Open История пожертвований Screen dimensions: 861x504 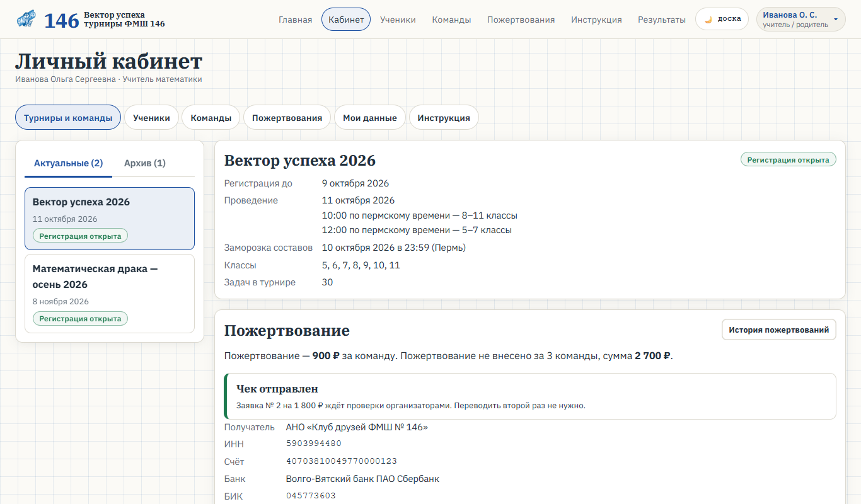click(779, 329)
